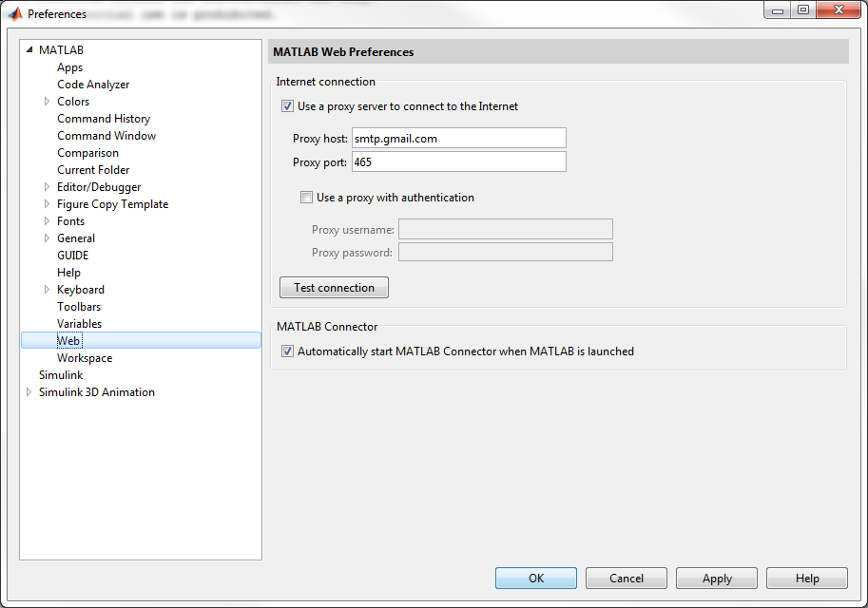
Task: Collapse the MATLAB tree node
Action: [x=29, y=50]
